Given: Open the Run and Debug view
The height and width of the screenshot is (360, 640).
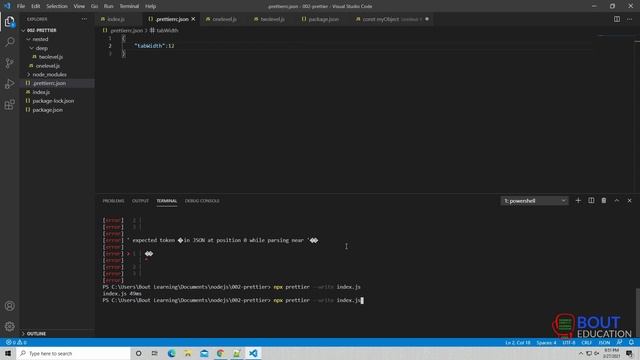Looking at the screenshot, I should 9,84.
